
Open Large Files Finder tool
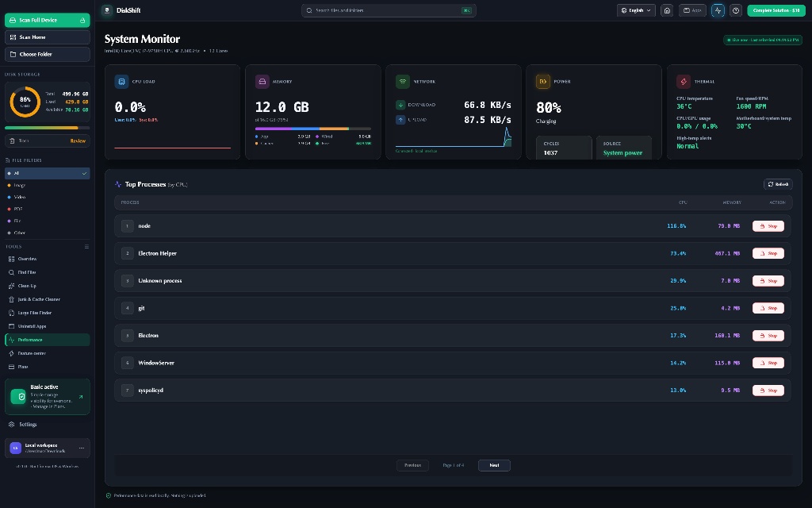pos(47,313)
